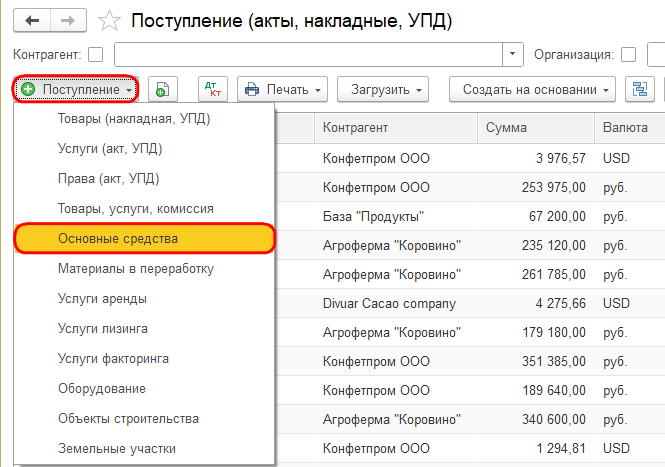Enable the Организация filter checkbox
This screenshot has width=665, height=467.
[x=628, y=55]
